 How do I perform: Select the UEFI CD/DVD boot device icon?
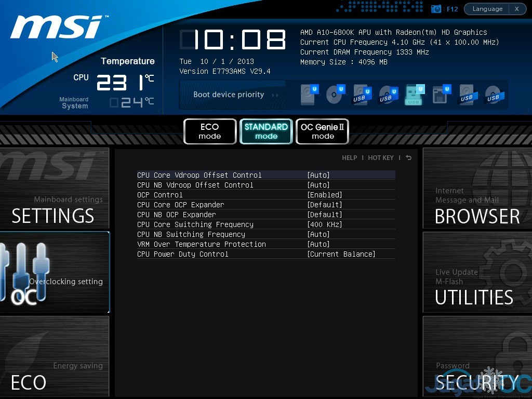(x=336, y=95)
